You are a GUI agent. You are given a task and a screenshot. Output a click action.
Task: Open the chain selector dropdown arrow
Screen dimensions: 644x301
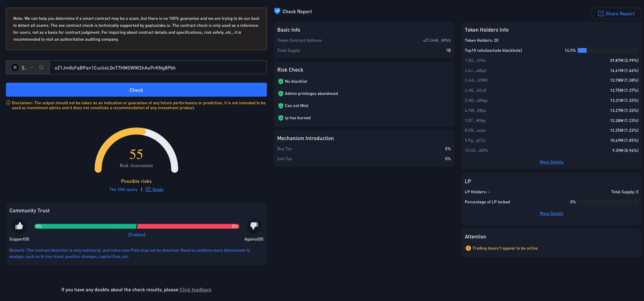(x=32, y=68)
